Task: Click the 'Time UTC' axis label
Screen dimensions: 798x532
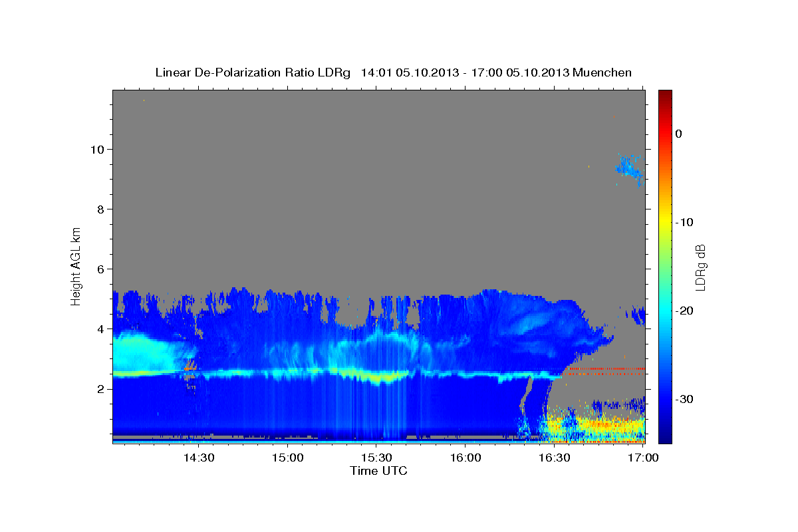Action: tap(378, 471)
